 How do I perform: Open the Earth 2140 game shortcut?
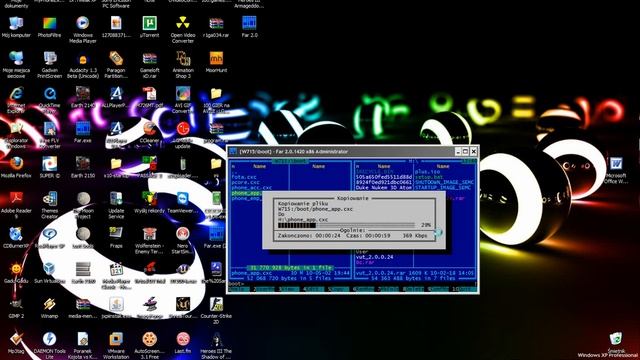click(82, 97)
